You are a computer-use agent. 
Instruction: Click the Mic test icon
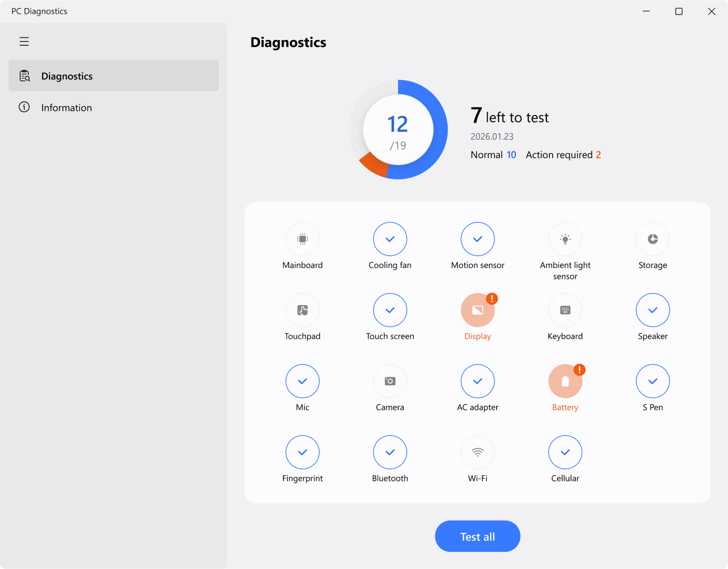302,381
